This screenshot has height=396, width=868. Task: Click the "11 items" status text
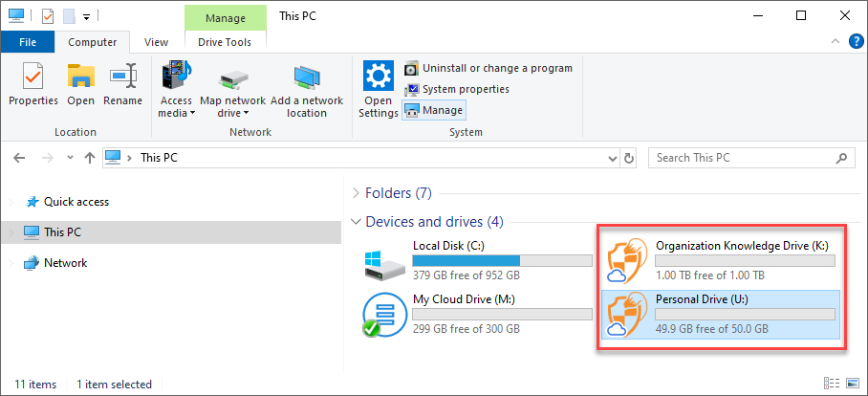click(35, 384)
